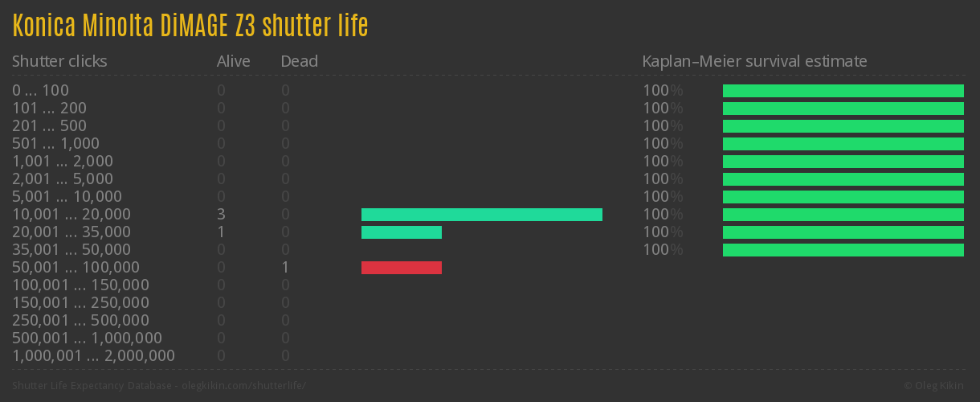Screen dimensions: 980x402
Task: Click the teal alive bar for 10,001–20,000
Action: click(481, 215)
